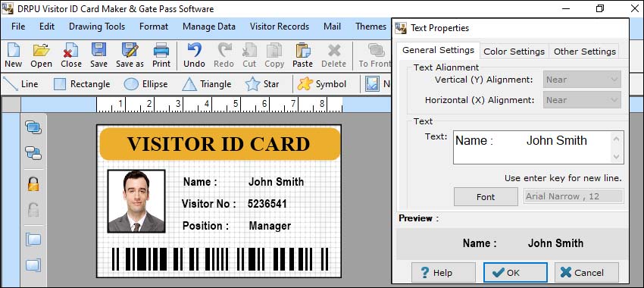Screen dimensions: 644x288
Task: Open a file with Open icon
Action: point(41,55)
